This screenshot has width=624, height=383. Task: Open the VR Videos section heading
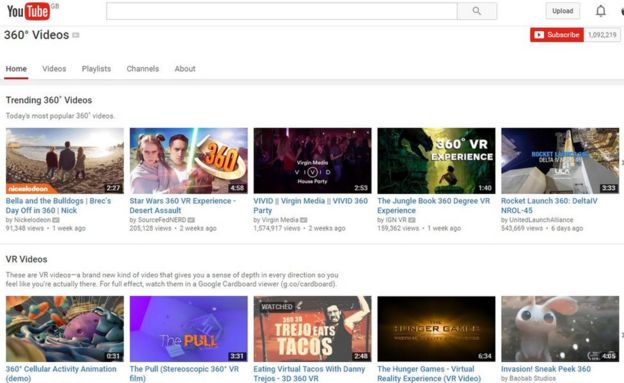[x=26, y=259]
